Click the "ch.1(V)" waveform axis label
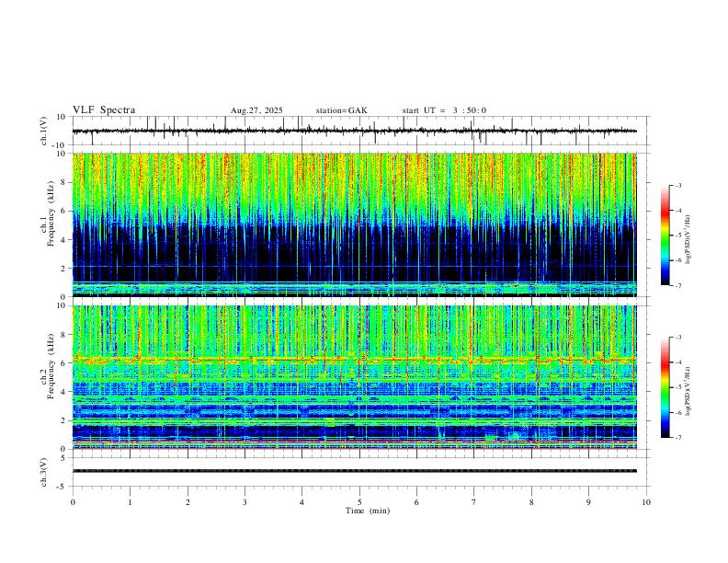 44,131
